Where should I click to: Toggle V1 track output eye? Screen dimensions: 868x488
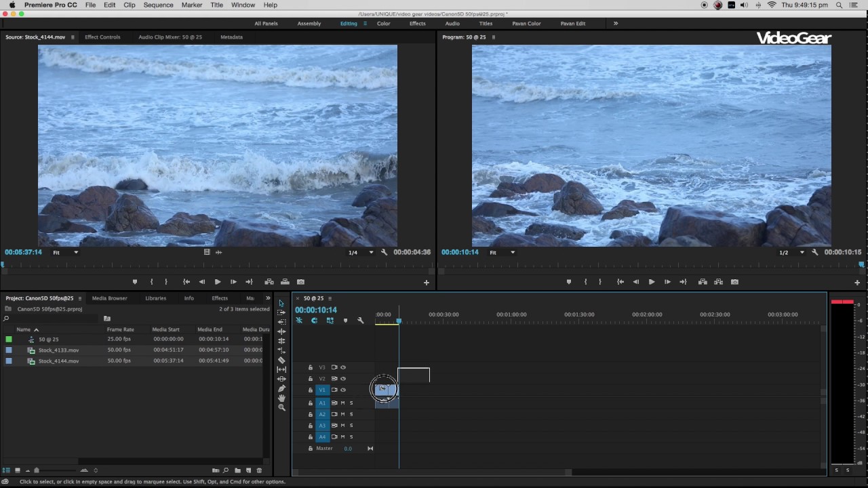343,390
